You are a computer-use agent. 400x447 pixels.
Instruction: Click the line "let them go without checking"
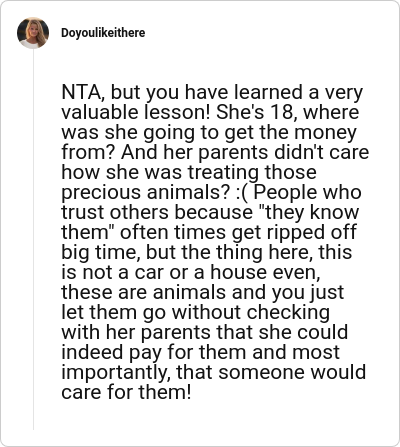coord(196,312)
